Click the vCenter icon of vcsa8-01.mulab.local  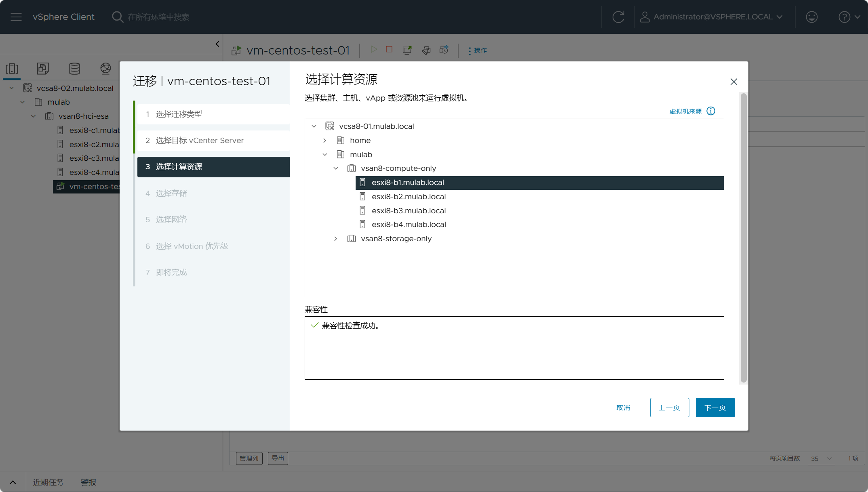pyautogui.click(x=330, y=126)
